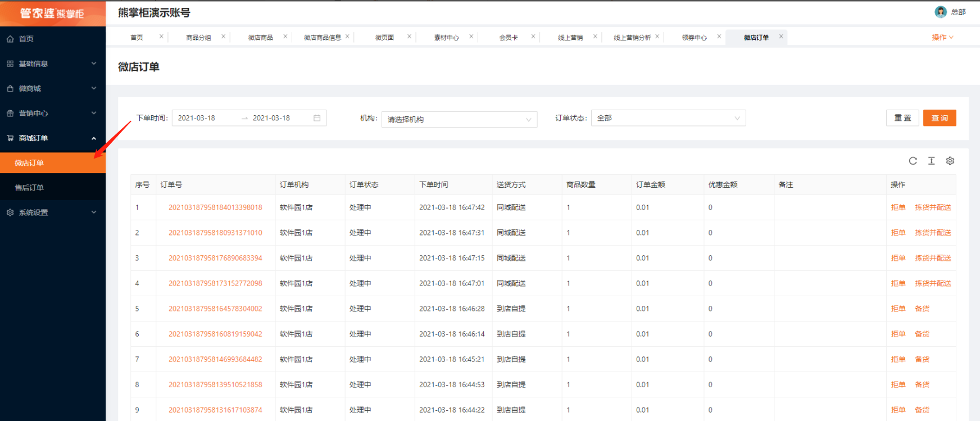This screenshot has width=980, height=421.
Task: Switch to the 商品分组 tab
Action: click(198, 38)
